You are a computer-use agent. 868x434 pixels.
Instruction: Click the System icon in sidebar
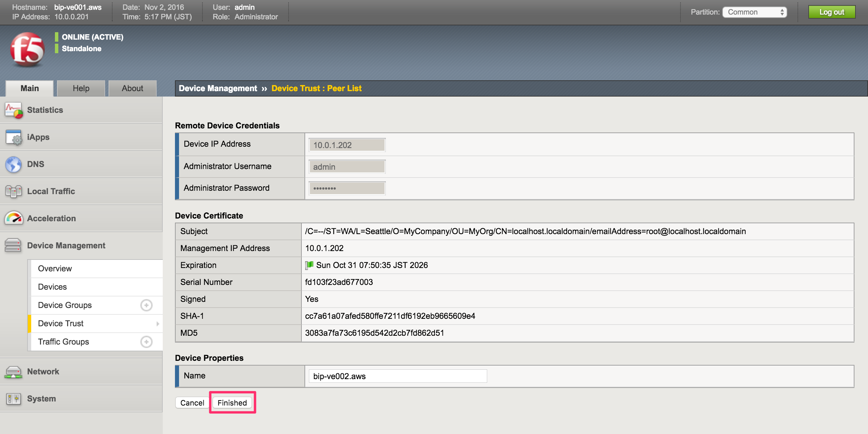[13, 398]
